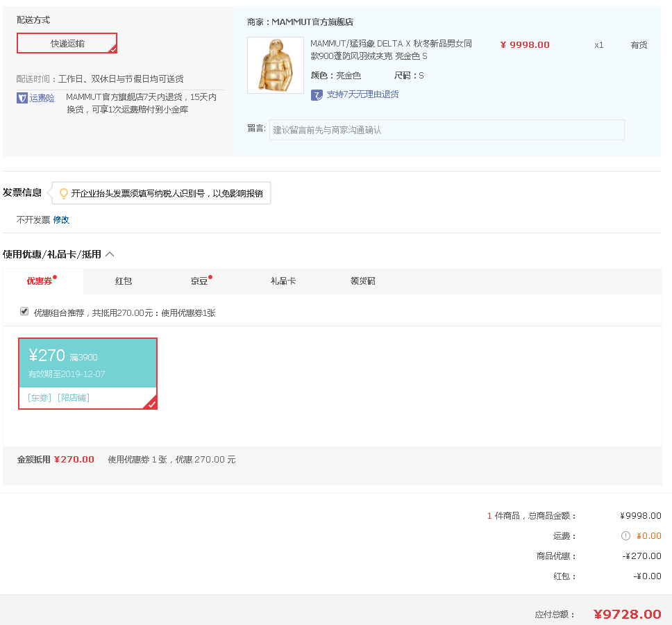Click the 不开发票 text

tap(33, 220)
